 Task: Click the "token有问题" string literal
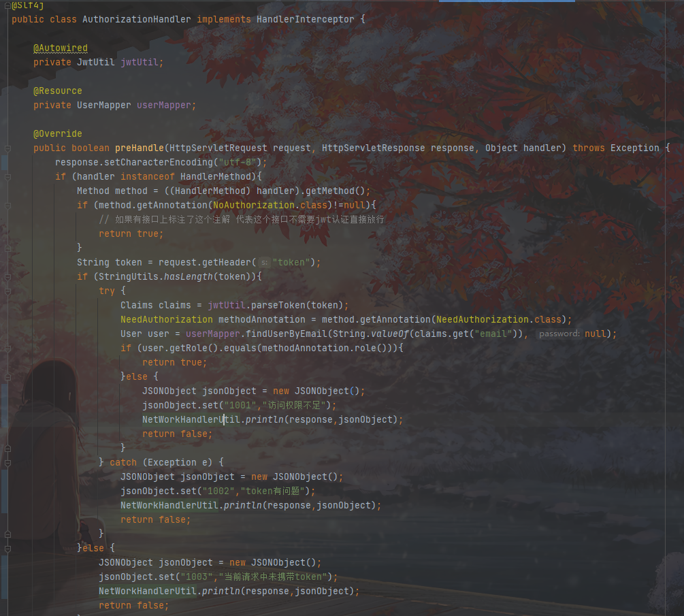point(272,491)
